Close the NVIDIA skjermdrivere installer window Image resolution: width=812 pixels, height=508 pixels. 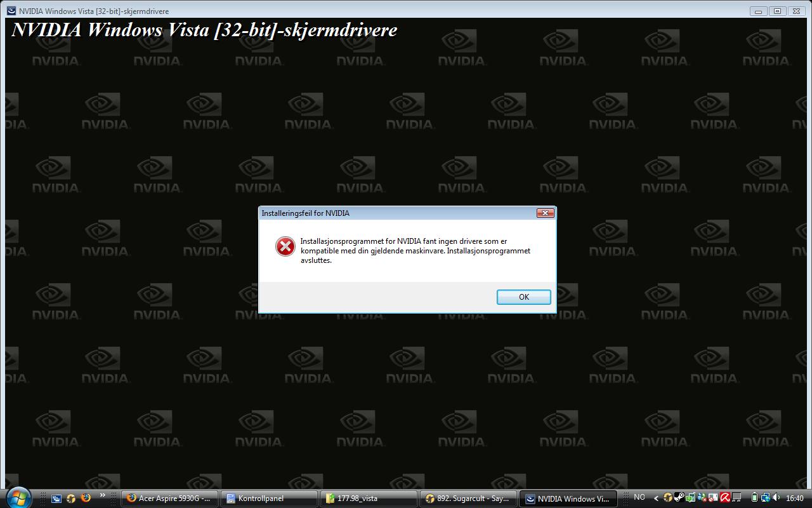pos(796,11)
